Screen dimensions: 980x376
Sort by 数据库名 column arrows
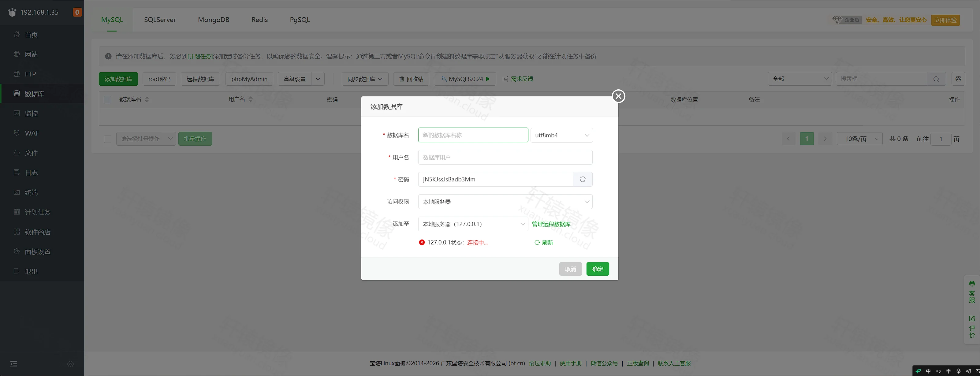[x=147, y=99]
